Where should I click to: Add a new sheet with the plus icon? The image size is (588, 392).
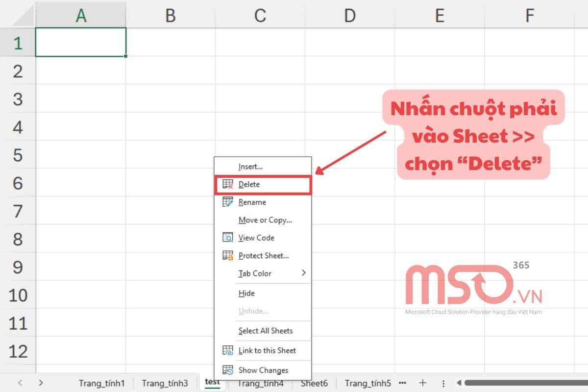click(423, 383)
